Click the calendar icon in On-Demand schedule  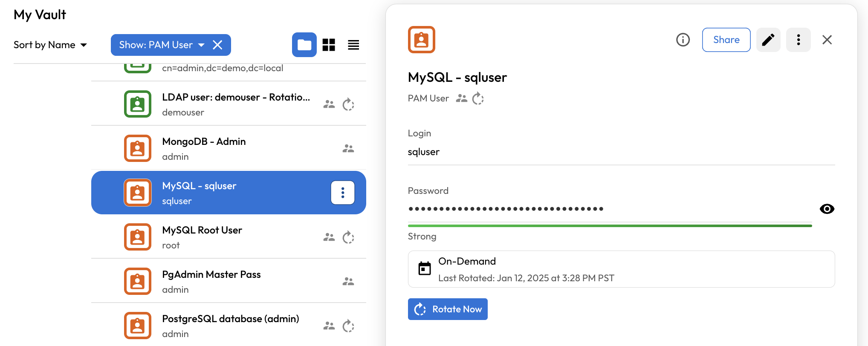point(424,269)
